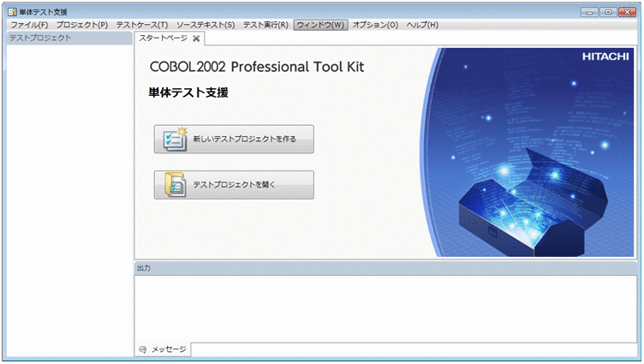Screen dimensions: 644x364
Task: Click the COBOL2002 Professional Tool Kit heading
Action: [257, 67]
